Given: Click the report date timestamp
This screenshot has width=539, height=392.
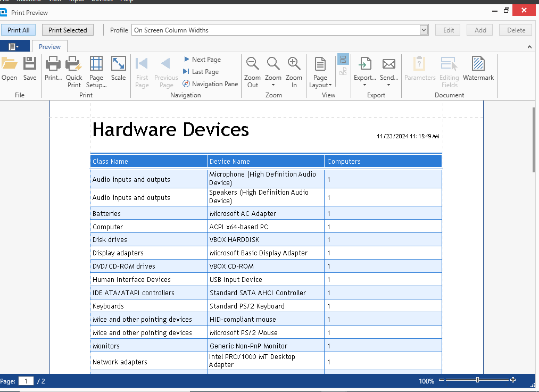Looking at the screenshot, I should pos(408,136).
